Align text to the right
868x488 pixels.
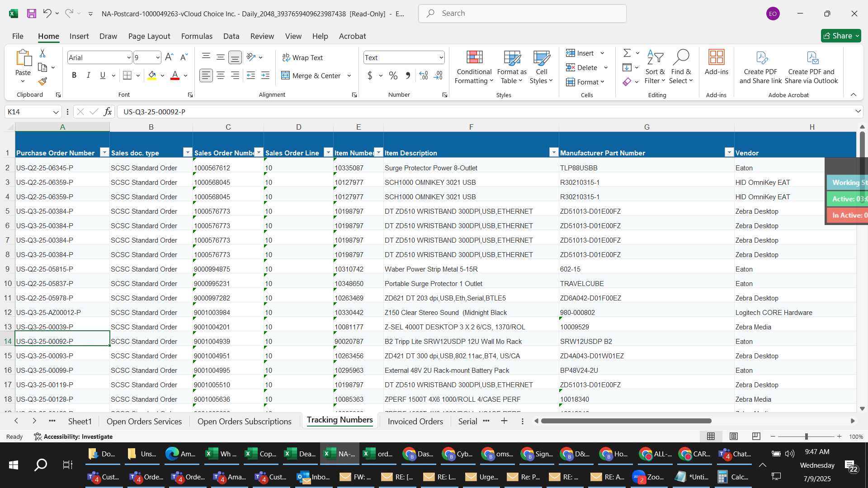pyautogui.click(x=235, y=75)
